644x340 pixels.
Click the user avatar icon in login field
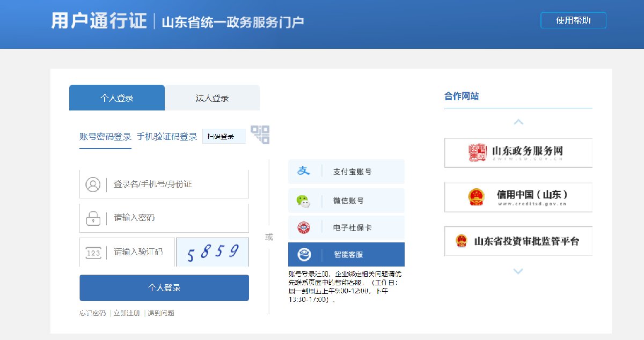pos(93,184)
